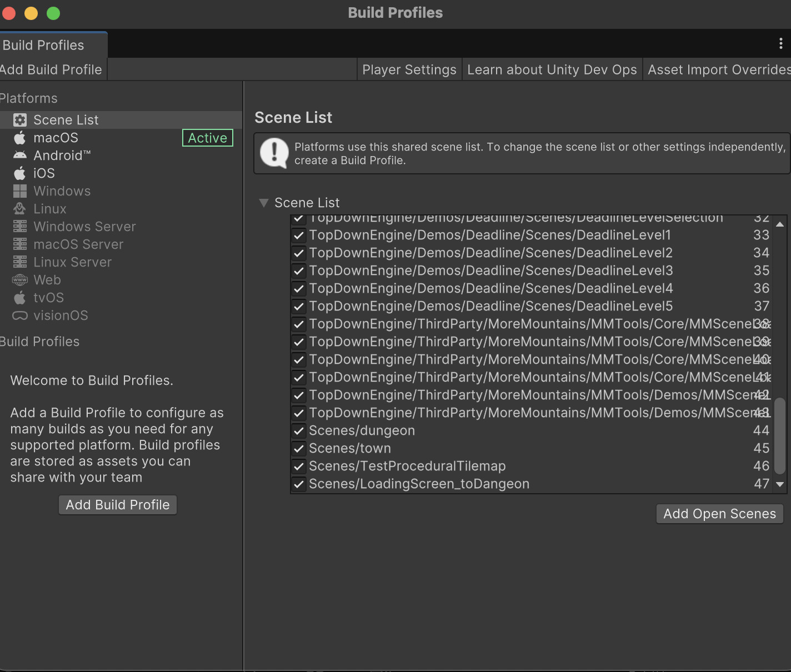Image resolution: width=791 pixels, height=672 pixels.
Task: Open Player Settings
Action: click(x=409, y=69)
